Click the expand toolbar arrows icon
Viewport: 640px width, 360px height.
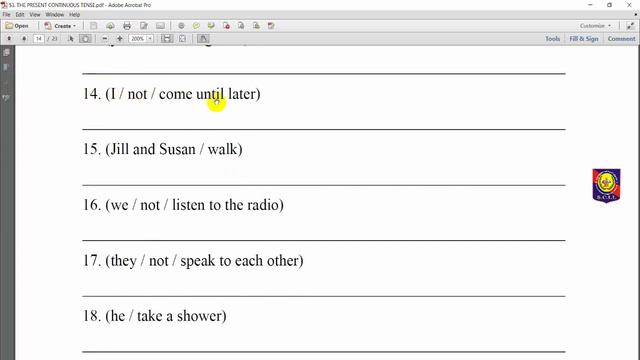(x=631, y=26)
